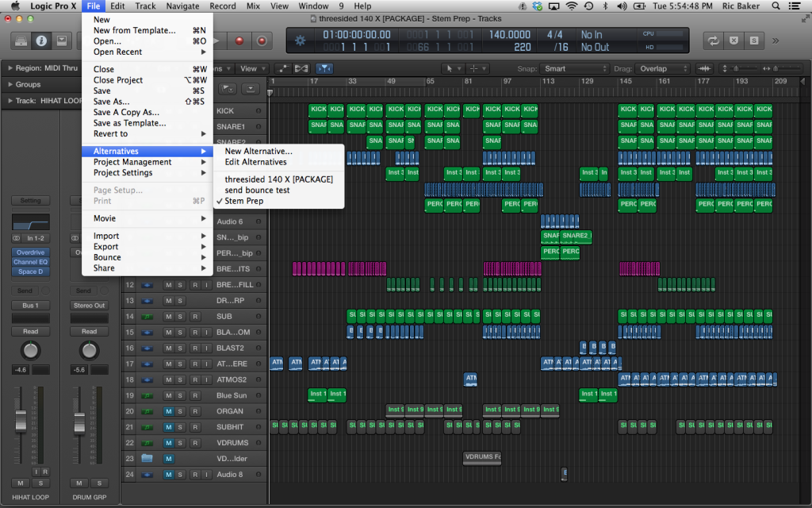Viewport: 812px width, 508px height.
Task: Unmute track 21 SUBHIT
Action: (x=168, y=427)
